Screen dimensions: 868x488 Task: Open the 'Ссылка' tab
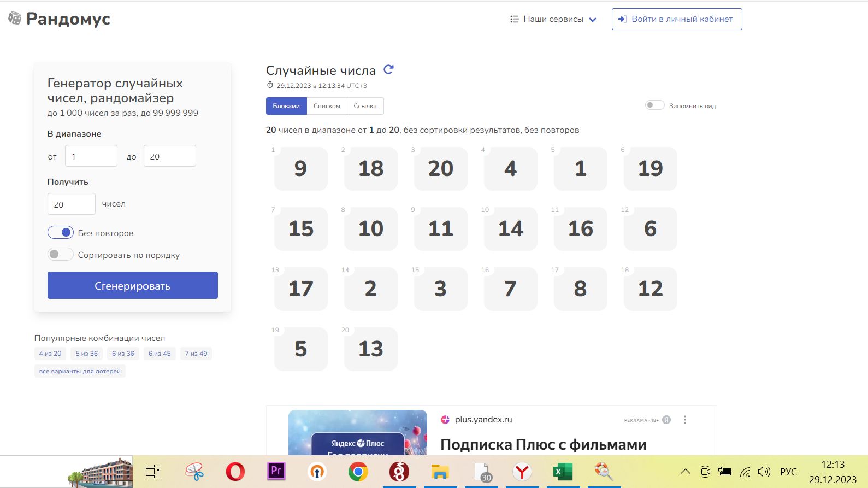tap(365, 106)
